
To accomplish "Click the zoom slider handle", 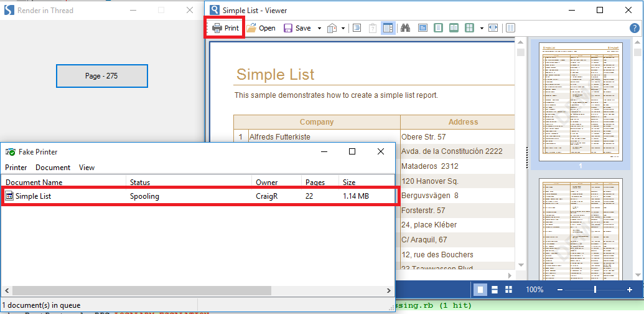I will (595, 290).
